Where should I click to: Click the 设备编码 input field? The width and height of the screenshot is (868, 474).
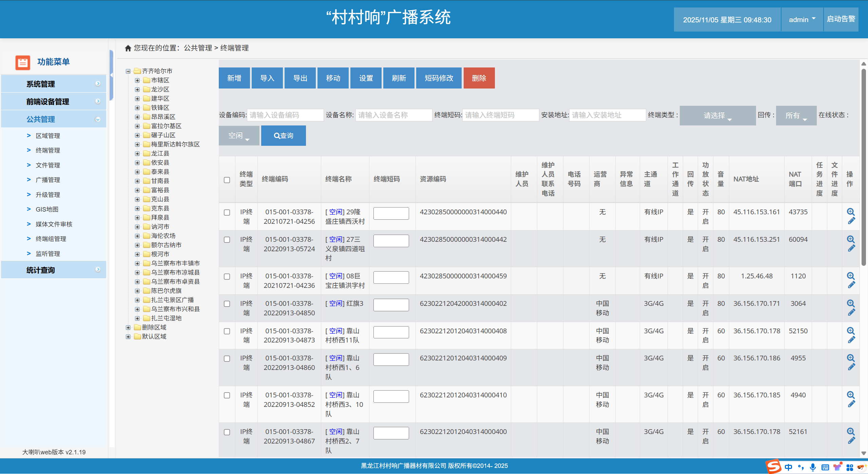[x=285, y=115]
